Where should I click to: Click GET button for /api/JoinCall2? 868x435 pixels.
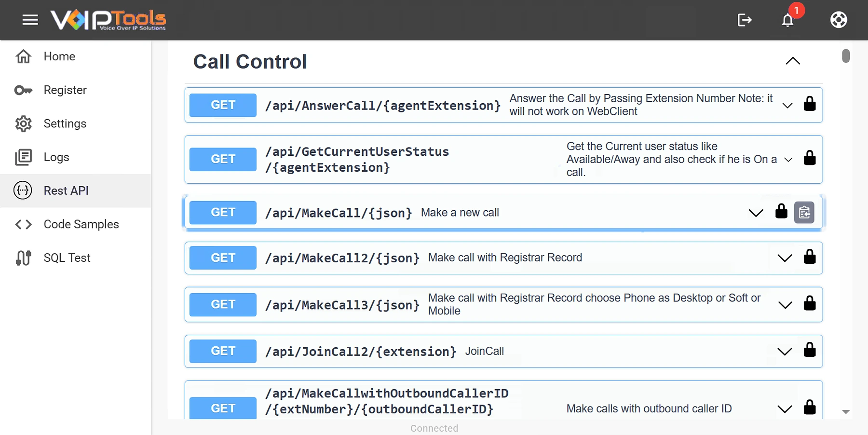[x=223, y=351]
